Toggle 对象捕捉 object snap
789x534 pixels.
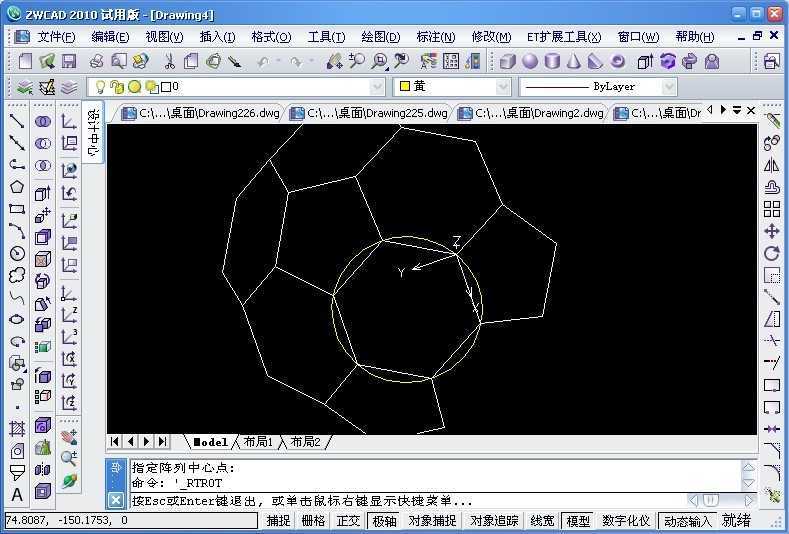point(432,520)
